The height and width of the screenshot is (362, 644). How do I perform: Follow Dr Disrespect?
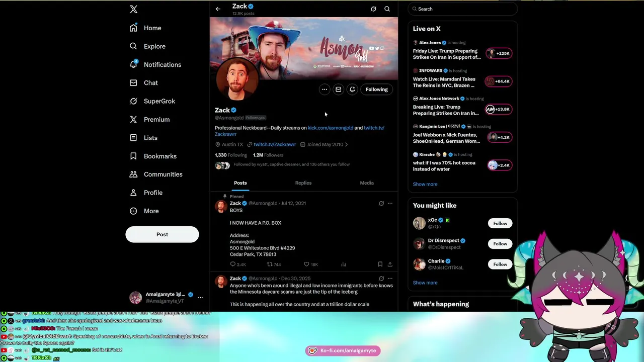point(500,244)
